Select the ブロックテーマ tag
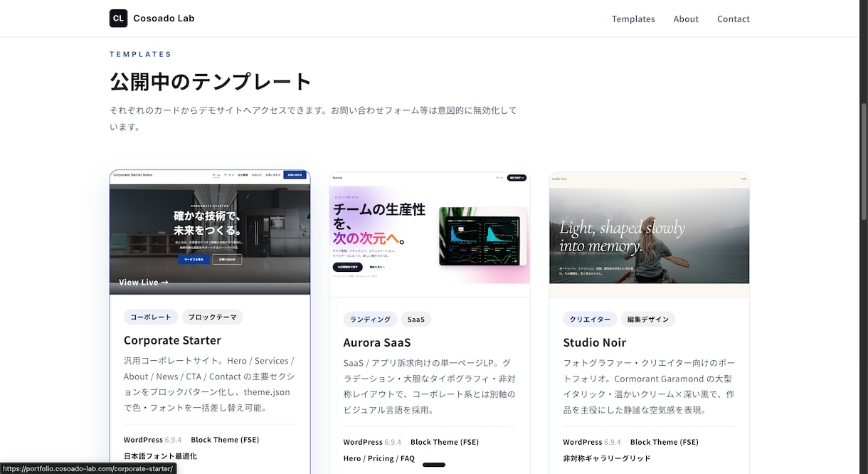The width and height of the screenshot is (868, 474). pyautogui.click(x=213, y=317)
